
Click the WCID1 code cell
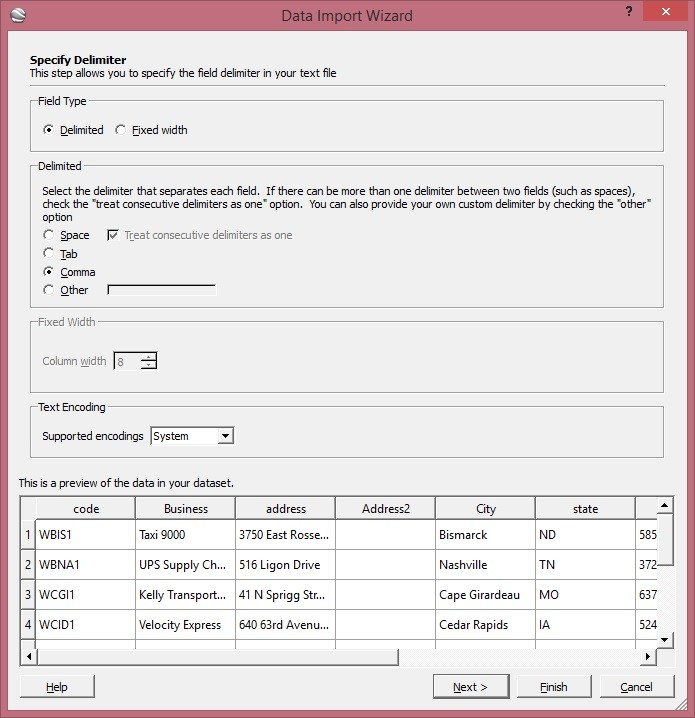[x=86, y=625]
